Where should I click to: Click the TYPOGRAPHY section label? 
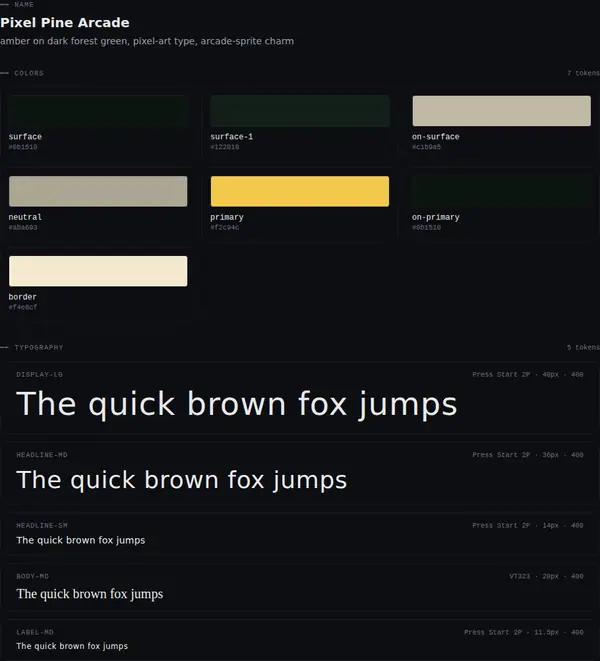(39, 348)
